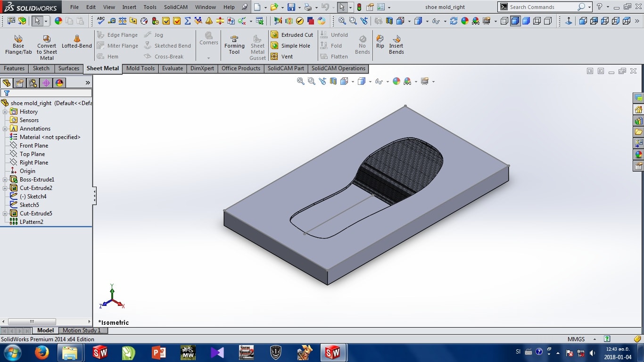Click the Windows Start button

coord(13,352)
